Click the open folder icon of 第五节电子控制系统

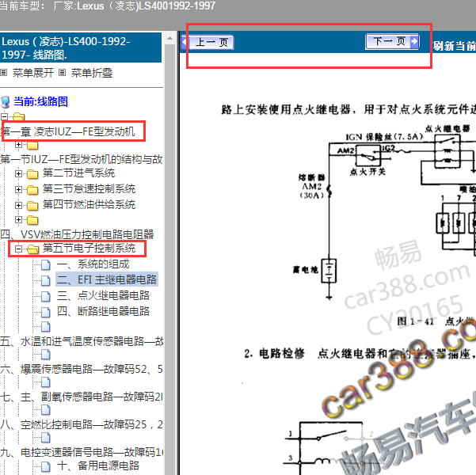[x=32, y=249]
